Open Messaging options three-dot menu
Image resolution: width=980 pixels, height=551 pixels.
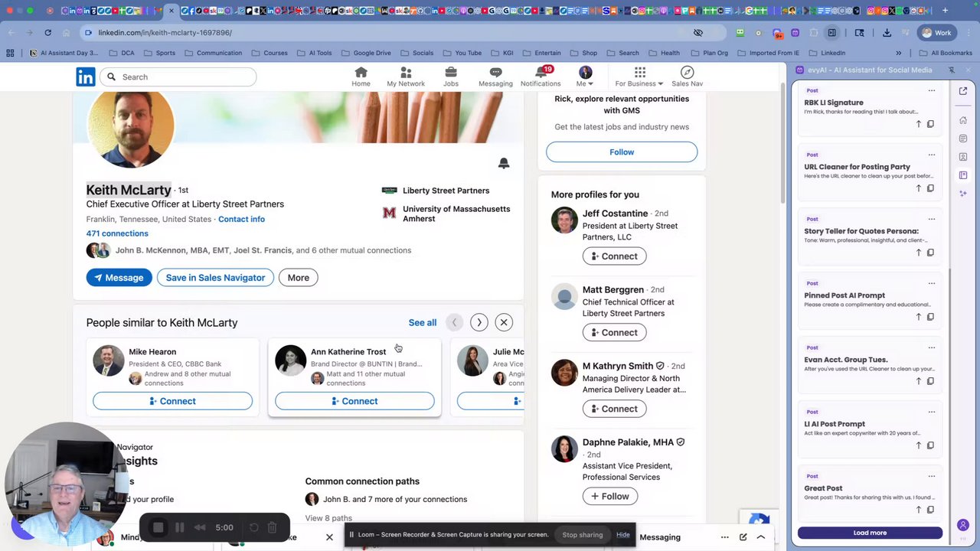724,537
